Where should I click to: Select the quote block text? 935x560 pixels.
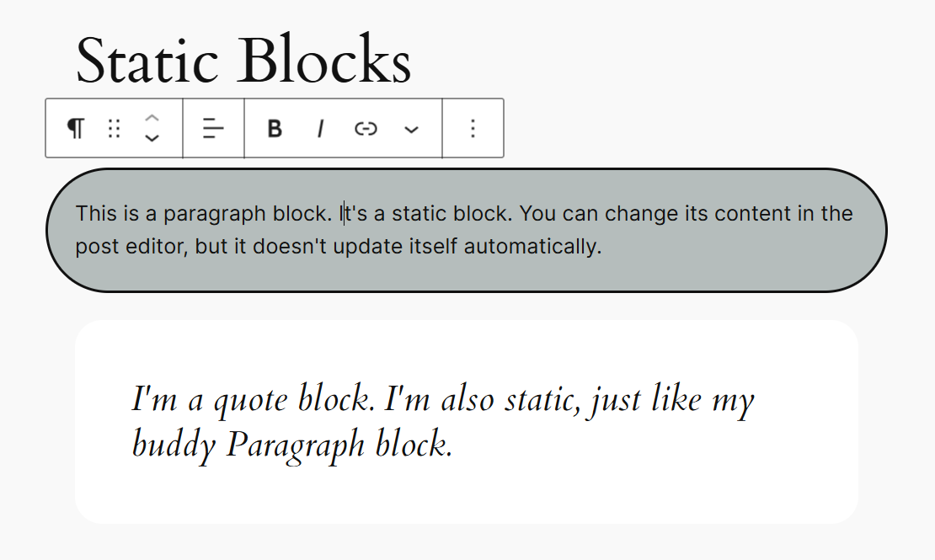click(x=443, y=421)
